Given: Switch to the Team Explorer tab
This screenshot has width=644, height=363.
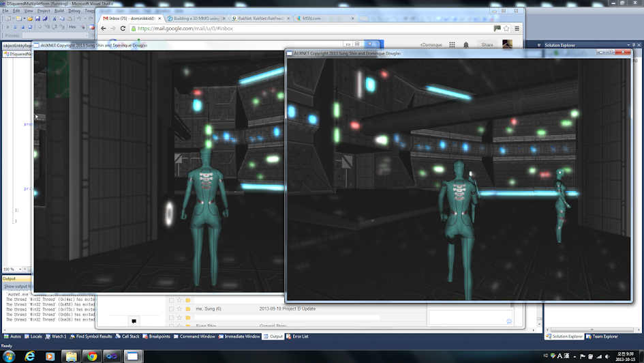Looking at the screenshot, I should [x=602, y=336].
